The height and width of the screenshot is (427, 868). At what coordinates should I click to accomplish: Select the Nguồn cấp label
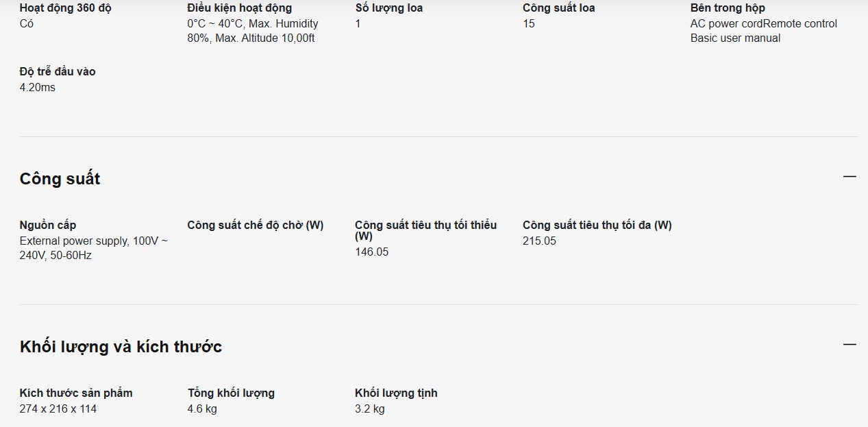click(48, 225)
